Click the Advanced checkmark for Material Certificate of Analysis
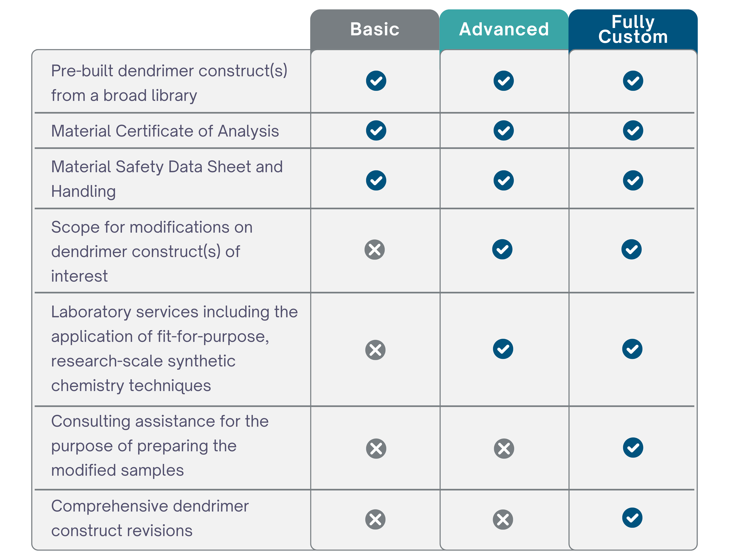 click(x=504, y=130)
